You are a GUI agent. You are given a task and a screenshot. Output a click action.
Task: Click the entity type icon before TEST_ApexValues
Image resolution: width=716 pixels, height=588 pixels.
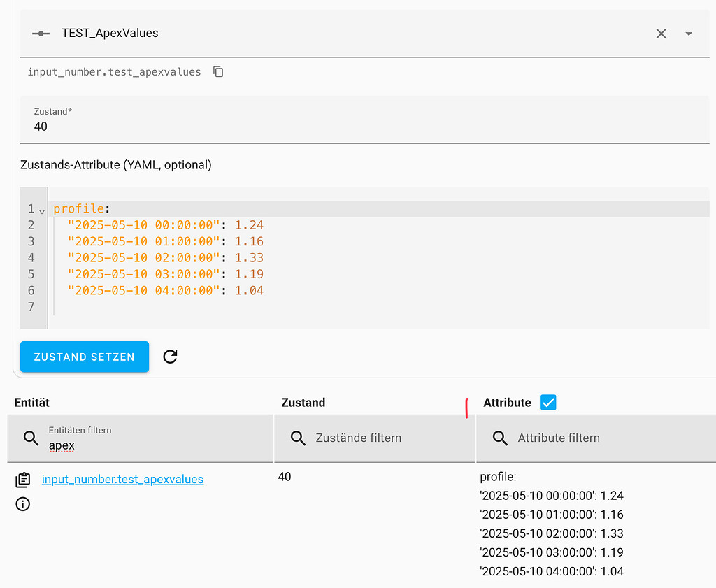click(40, 33)
